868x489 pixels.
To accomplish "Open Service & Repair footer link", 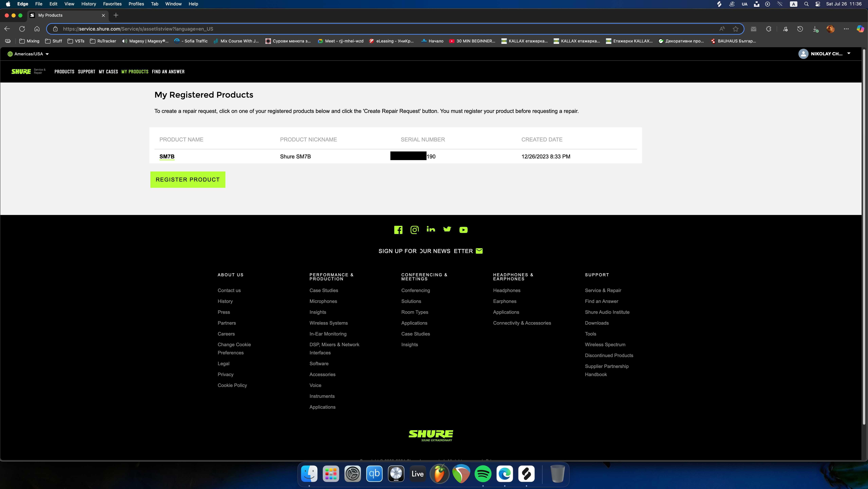I will tap(603, 291).
